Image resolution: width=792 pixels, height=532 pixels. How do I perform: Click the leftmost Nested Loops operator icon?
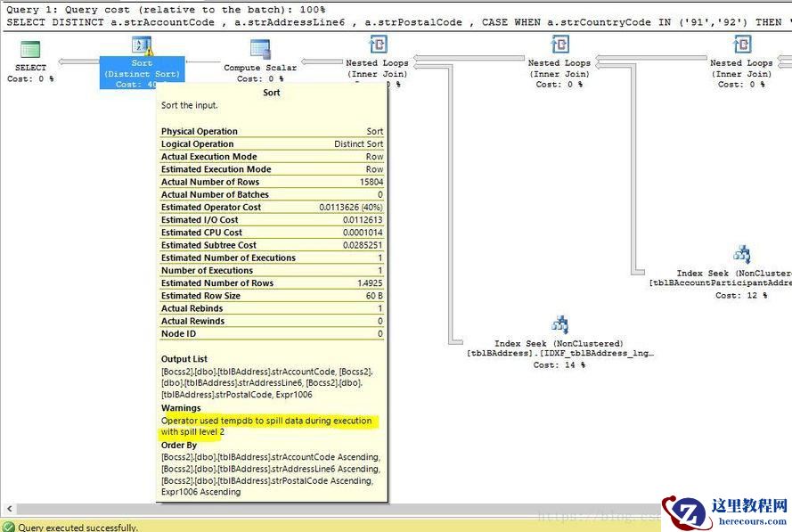point(378,45)
